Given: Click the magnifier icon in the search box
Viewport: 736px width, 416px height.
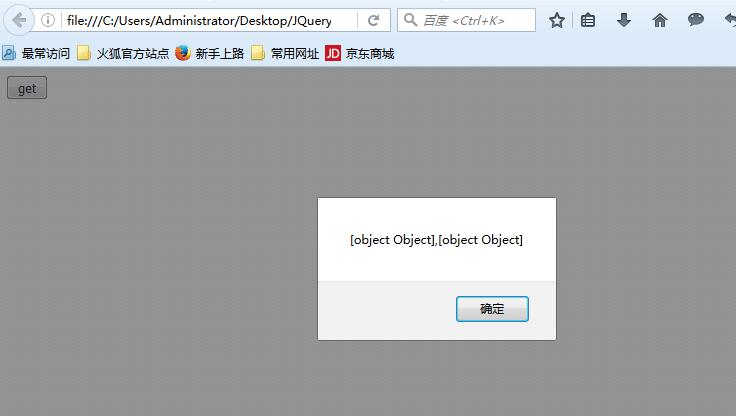Looking at the screenshot, I should point(410,20).
